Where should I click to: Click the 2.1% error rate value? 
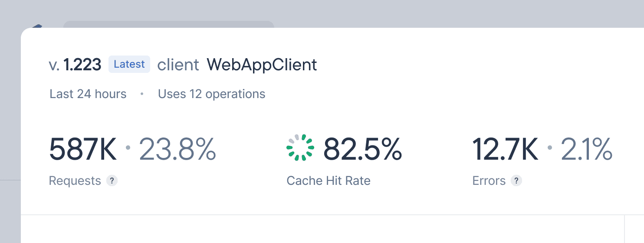coord(586,149)
